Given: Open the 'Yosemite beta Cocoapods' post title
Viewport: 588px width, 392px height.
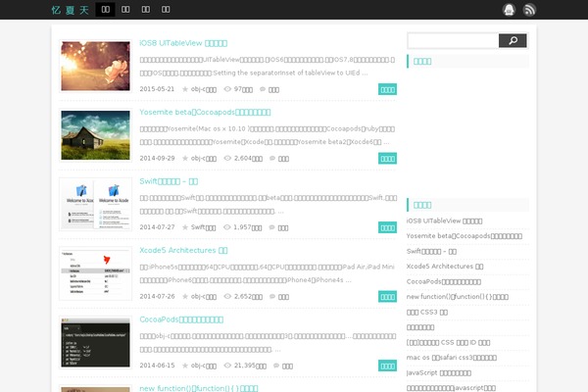Looking at the screenshot, I should click(205, 112).
